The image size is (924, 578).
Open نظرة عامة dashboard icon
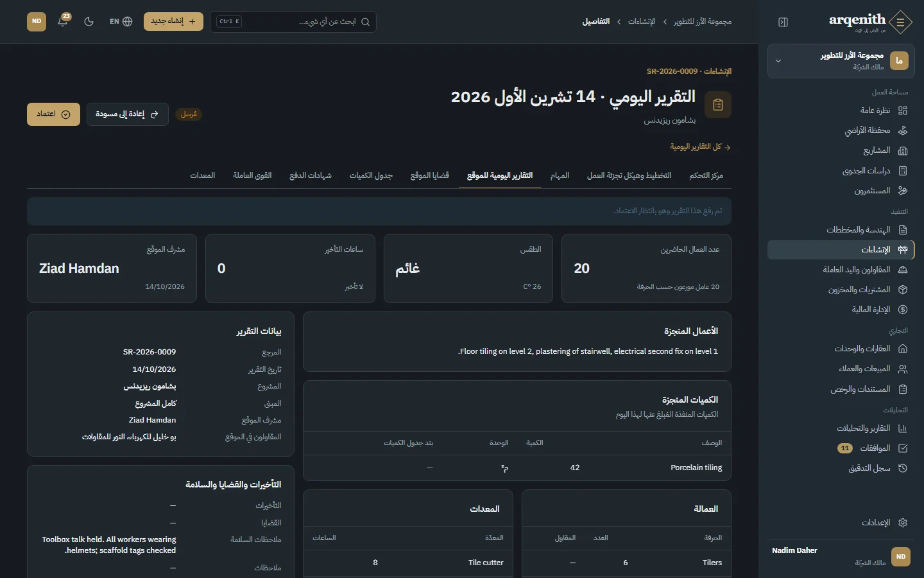coord(903,110)
